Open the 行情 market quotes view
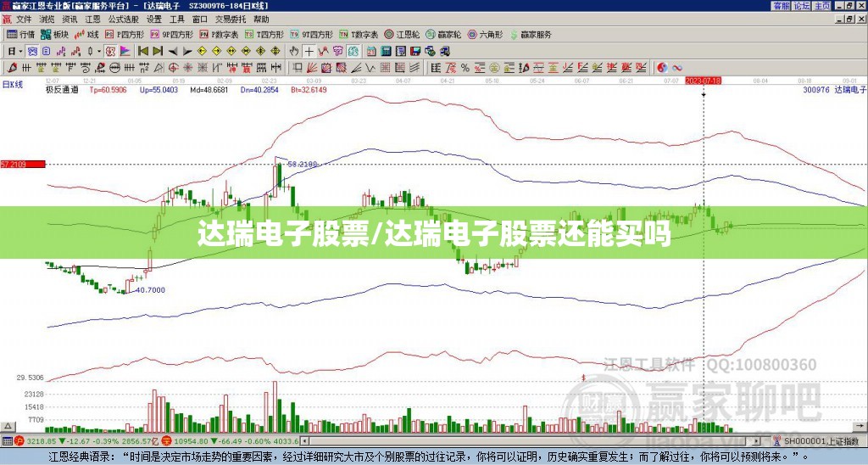 (20, 34)
